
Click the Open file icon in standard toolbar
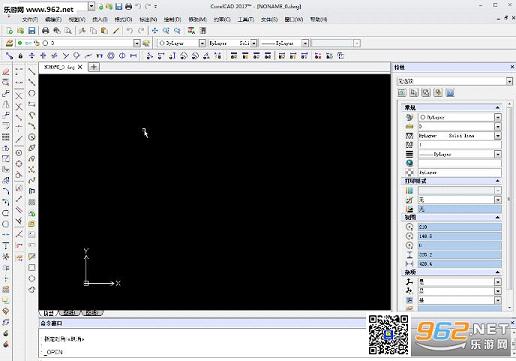point(21,31)
